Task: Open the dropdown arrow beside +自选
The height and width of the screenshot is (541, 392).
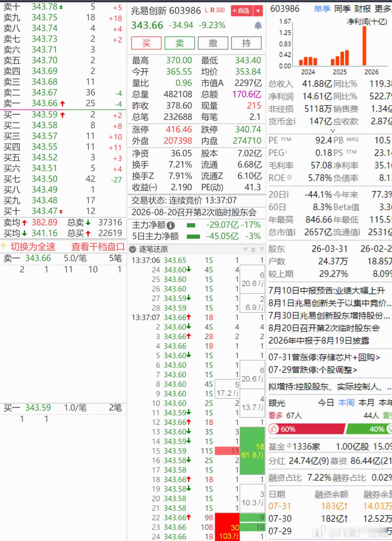Action: pos(258,11)
